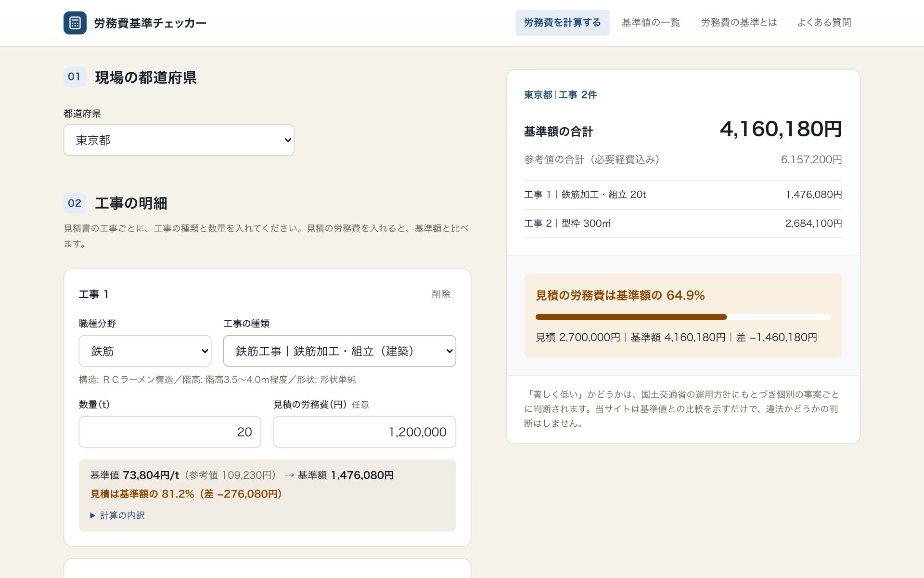Click the 64.9% progress bar
924x578 pixels.
(x=683, y=317)
